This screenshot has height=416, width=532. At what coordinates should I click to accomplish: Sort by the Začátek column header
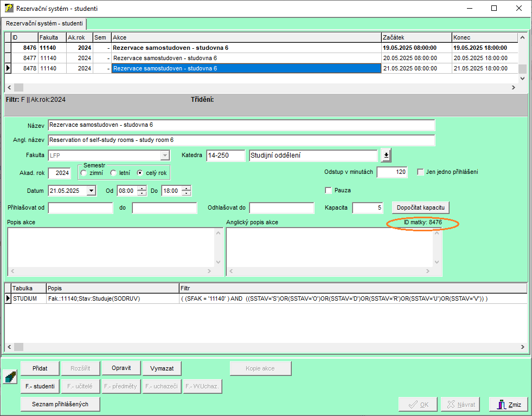416,37
